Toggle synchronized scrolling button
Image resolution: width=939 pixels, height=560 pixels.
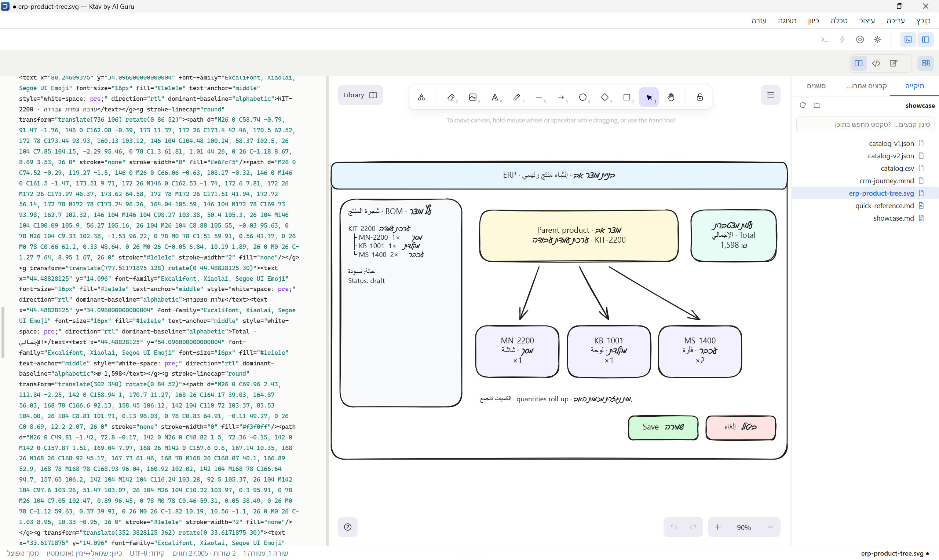click(x=925, y=63)
